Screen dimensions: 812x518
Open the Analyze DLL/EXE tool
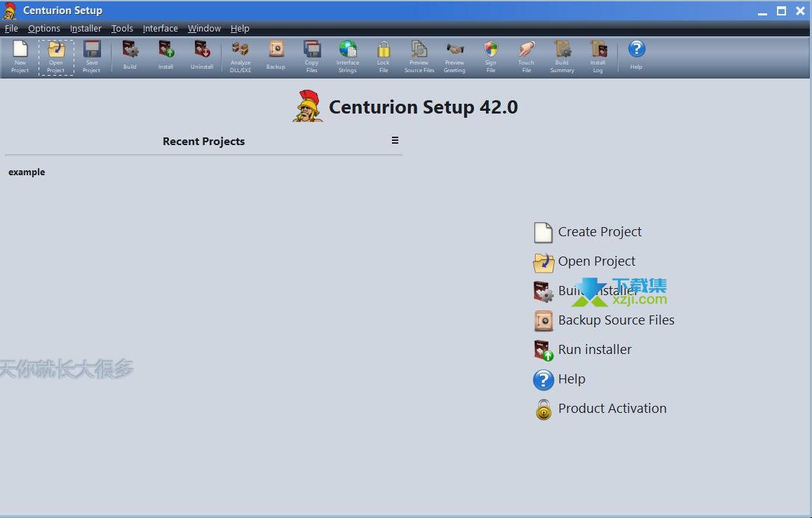click(241, 57)
